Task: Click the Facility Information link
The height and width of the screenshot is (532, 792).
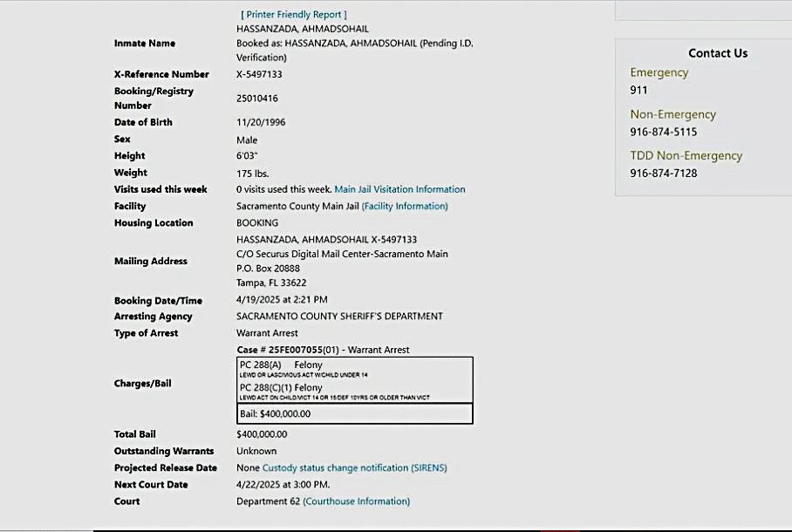Action: [405, 207]
